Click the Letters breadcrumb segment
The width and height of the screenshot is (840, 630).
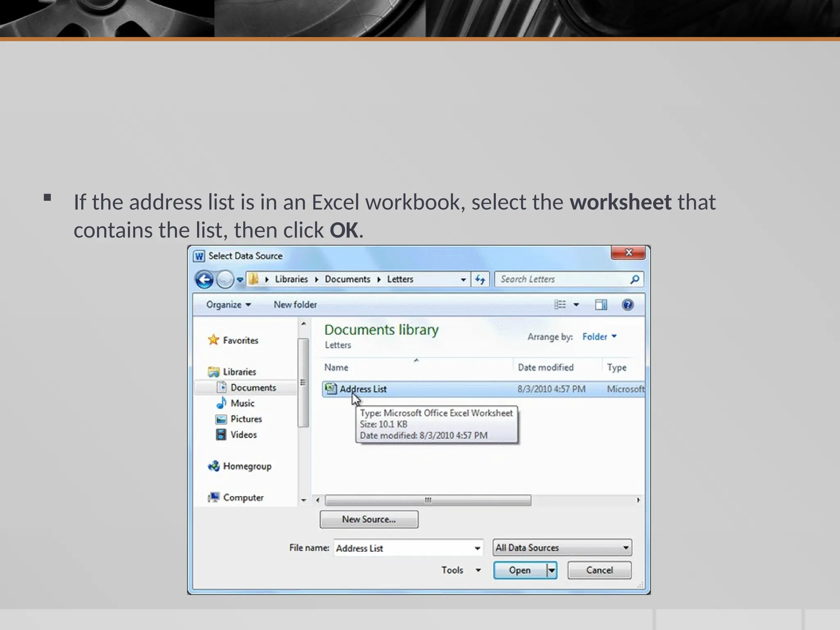[400, 279]
